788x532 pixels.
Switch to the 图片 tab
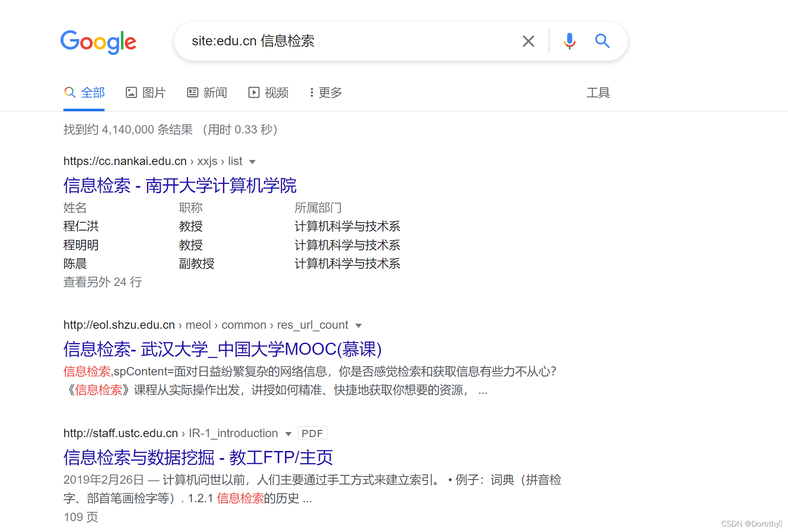point(146,92)
